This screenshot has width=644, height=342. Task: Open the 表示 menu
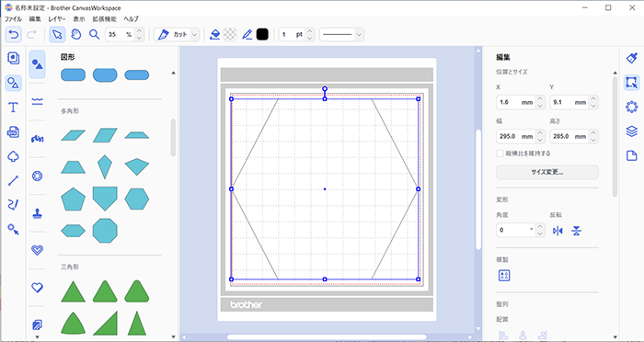79,19
